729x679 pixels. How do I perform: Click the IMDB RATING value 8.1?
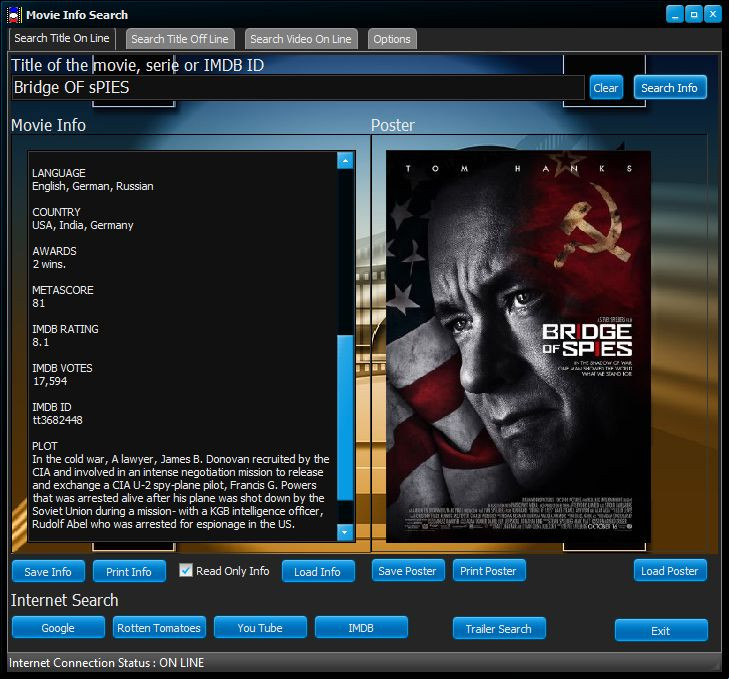tap(40, 342)
